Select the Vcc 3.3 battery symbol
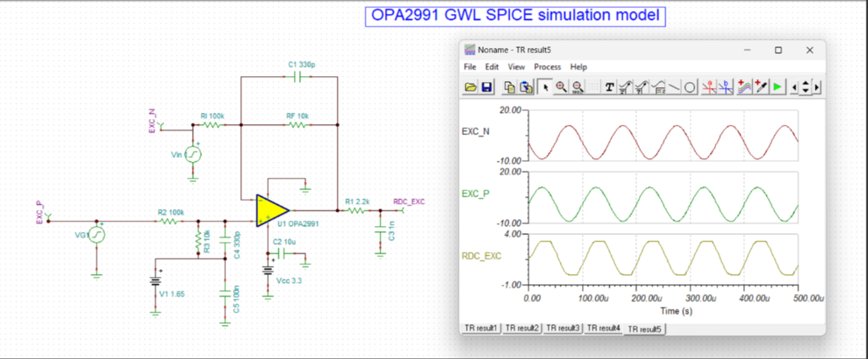Viewport: 868px width, 359px height. point(268,270)
